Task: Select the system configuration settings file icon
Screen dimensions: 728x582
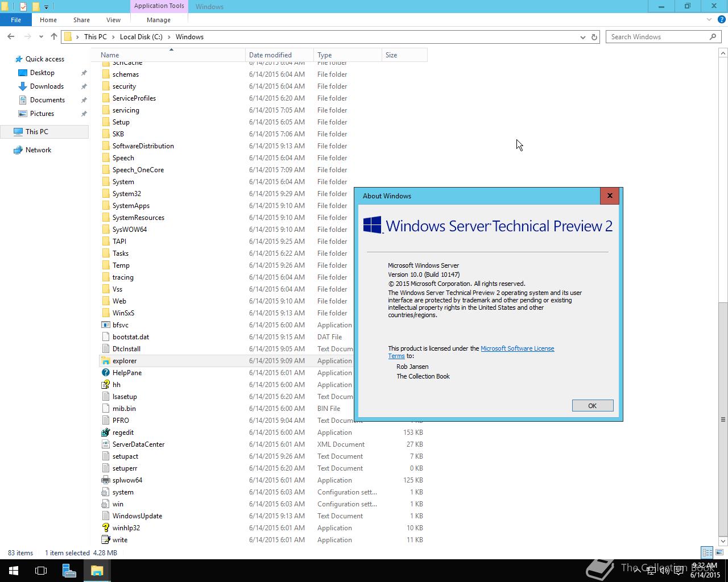Action: coord(105,492)
